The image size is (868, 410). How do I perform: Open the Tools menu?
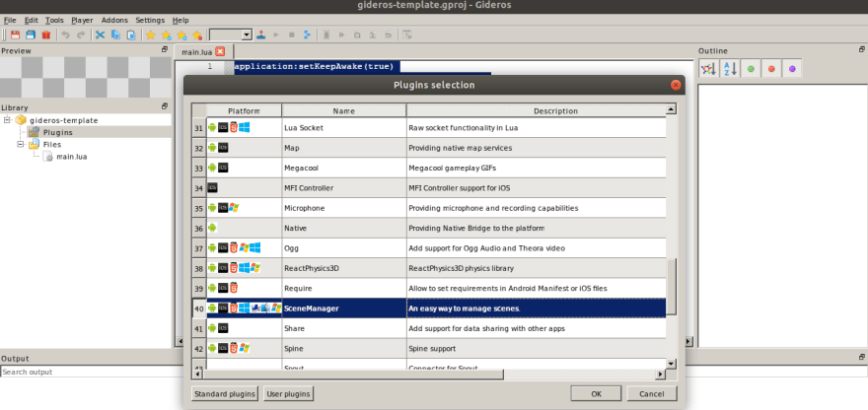(x=54, y=20)
